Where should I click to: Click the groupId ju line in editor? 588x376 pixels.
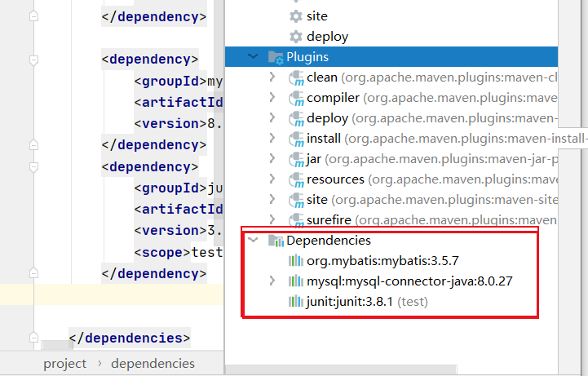pos(178,188)
